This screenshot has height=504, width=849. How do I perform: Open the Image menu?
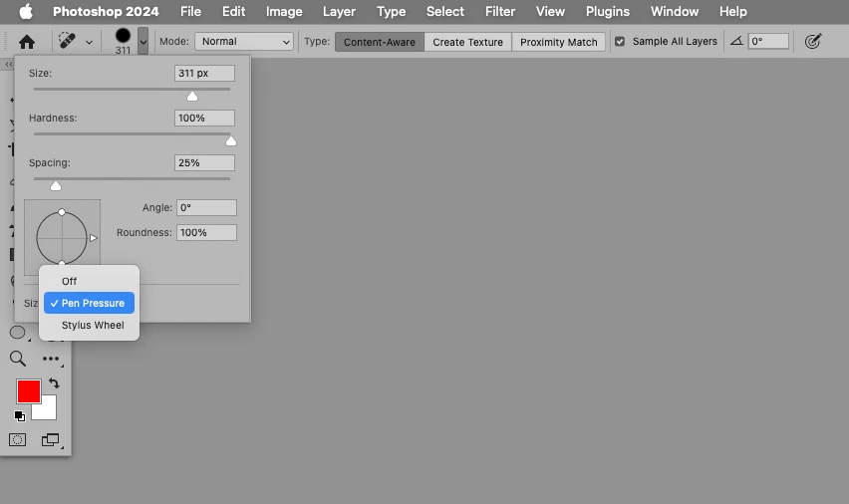click(x=284, y=11)
